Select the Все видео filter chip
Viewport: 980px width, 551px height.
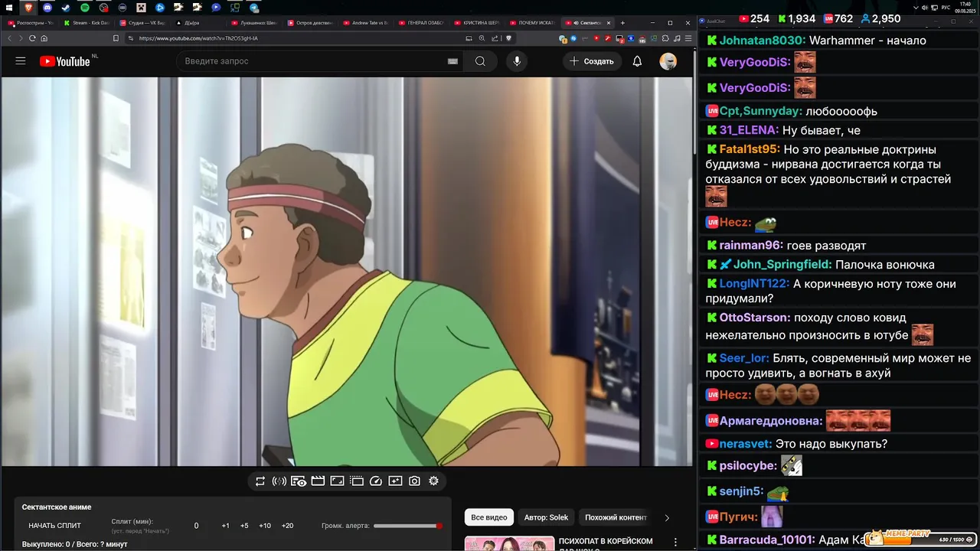pyautogui.click(x=488, y=517)
